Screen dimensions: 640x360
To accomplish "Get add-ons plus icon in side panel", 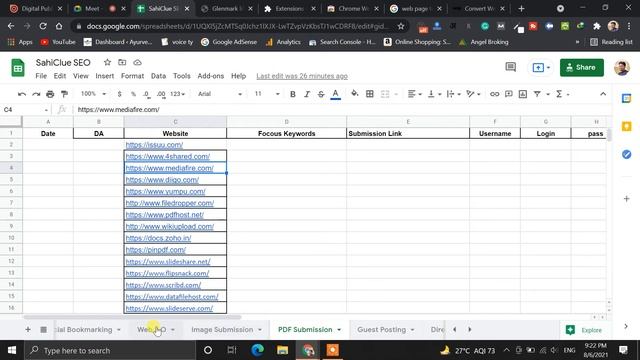I will (627, 199).
